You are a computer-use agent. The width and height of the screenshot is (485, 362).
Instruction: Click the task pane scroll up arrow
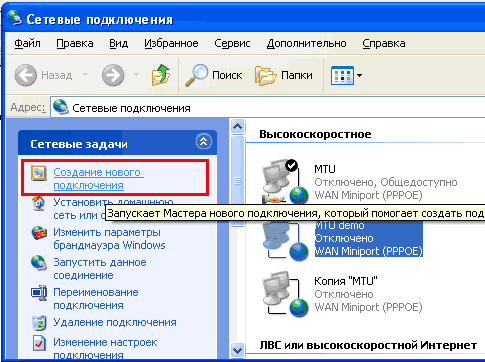(x=237, y=126)
